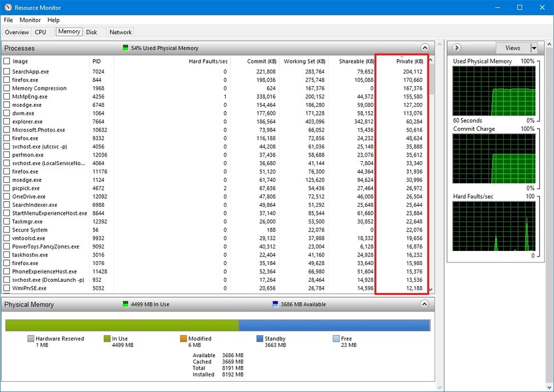Open the Help menu
This screenshot has height=392, width=554.
click(x=53, y=20)
